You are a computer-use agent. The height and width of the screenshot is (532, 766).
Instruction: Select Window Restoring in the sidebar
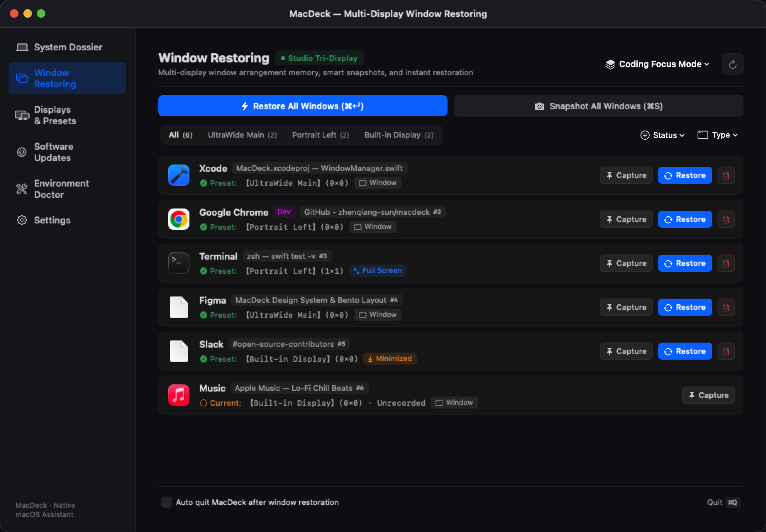click(67, 78)
